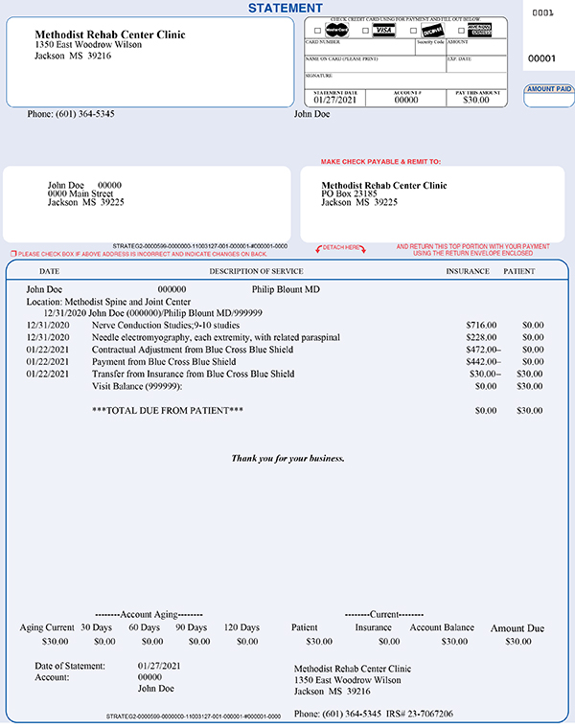Click Phone: (601) 364-5345 under top address
The height and width of the screenshot is (728, 575).
pos(71,114)
